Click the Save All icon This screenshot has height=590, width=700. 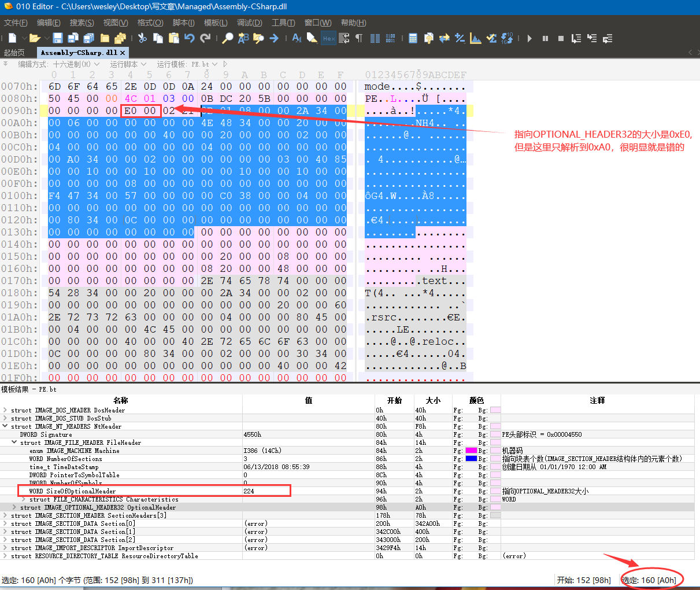[x=88, y=38]
